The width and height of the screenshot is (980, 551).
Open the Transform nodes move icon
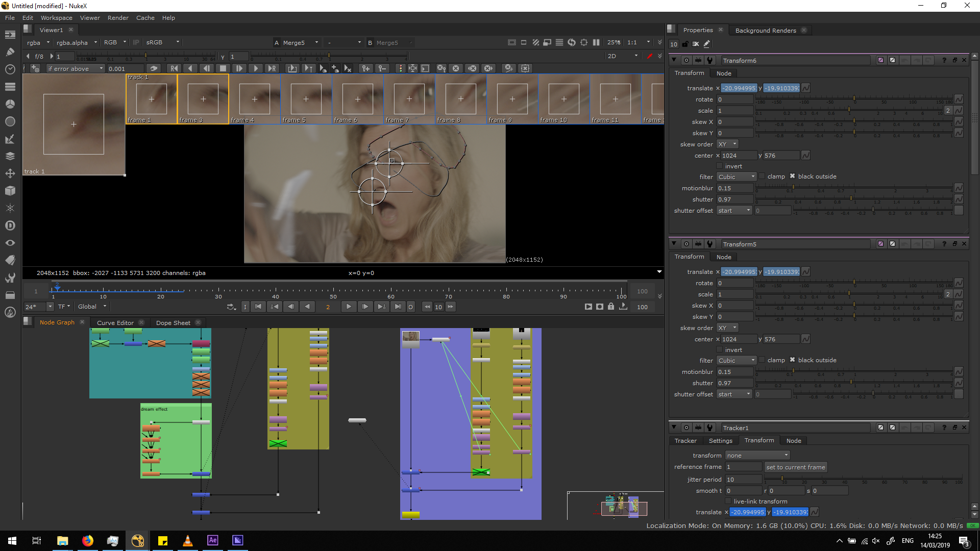[x=10, y=173]
